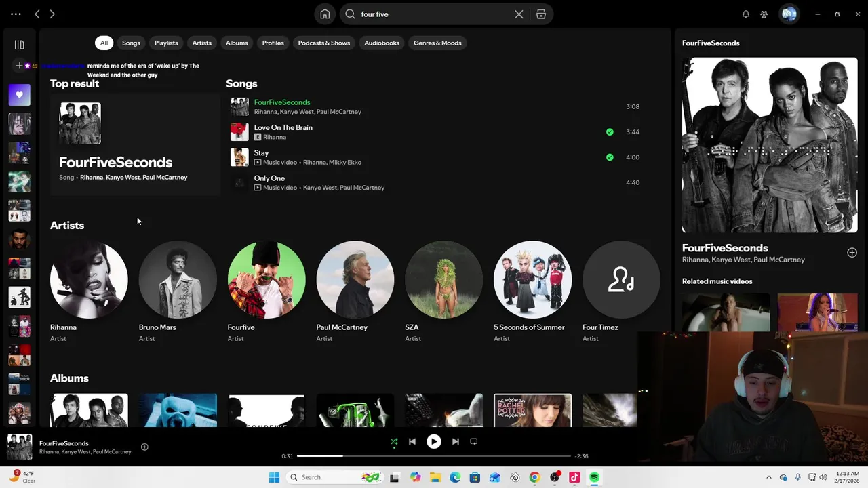Screen dimensions: 868x488
Task: Open FourFiveSeconds top result card
Action: (x=135, y=144)
